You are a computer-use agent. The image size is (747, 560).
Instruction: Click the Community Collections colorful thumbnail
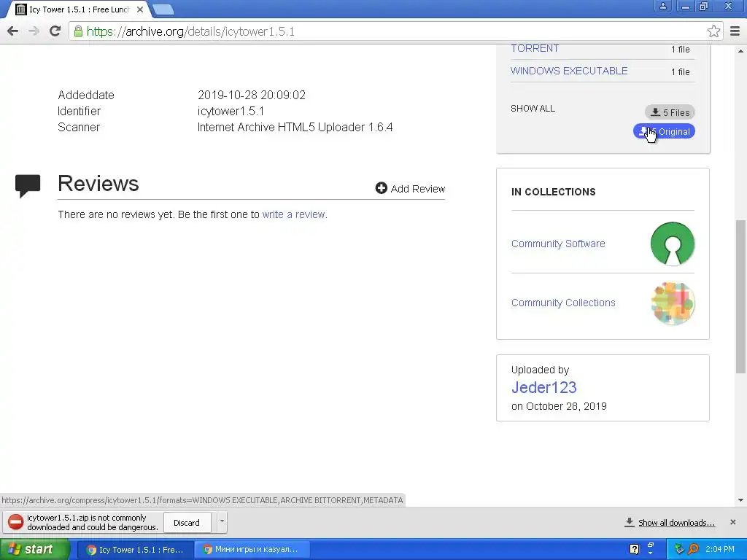[x=672, y=303]
